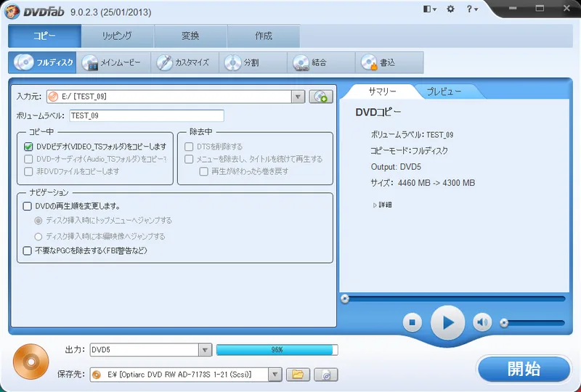The image size is (581, 392).
Task: Click the ボリュームラベル TEST_09 input field
Action: (x=147, y=115)
